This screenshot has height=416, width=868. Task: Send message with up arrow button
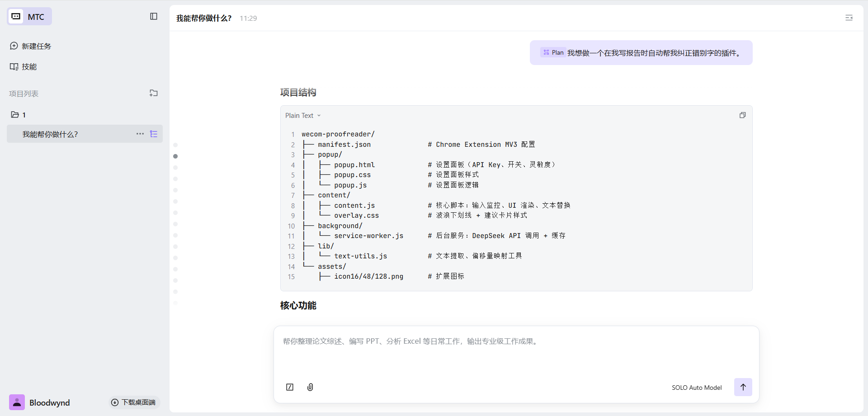coord(743,387)
